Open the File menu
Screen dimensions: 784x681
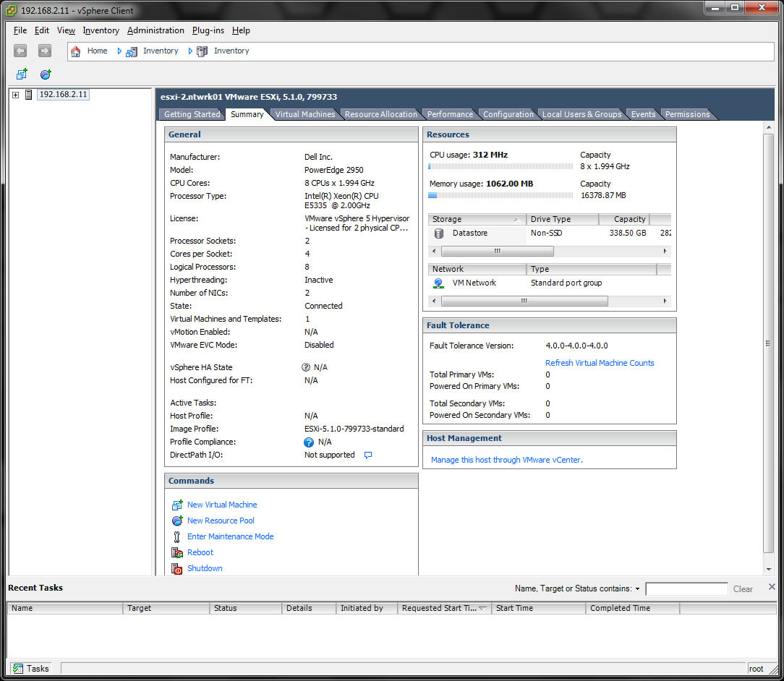[20, 30]
